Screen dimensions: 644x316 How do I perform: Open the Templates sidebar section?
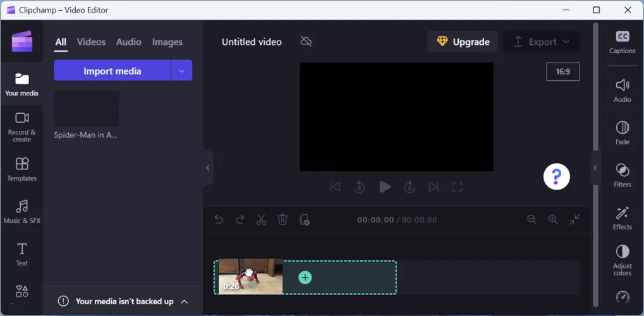point(22,169)
